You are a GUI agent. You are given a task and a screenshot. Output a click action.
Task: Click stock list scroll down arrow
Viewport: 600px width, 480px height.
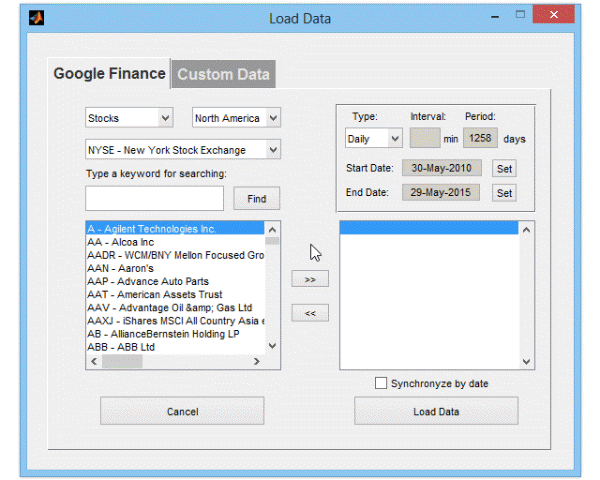pyautogui.click(x=272, y=346)
